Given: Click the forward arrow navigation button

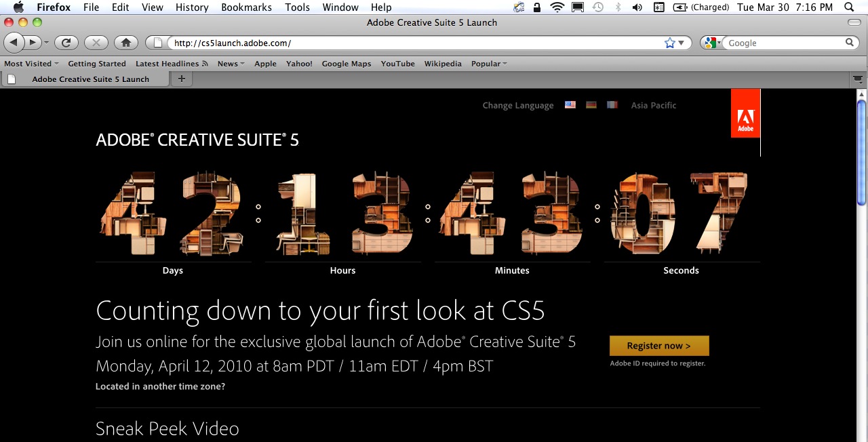Looking at the screenshot, I should (32, 43).
